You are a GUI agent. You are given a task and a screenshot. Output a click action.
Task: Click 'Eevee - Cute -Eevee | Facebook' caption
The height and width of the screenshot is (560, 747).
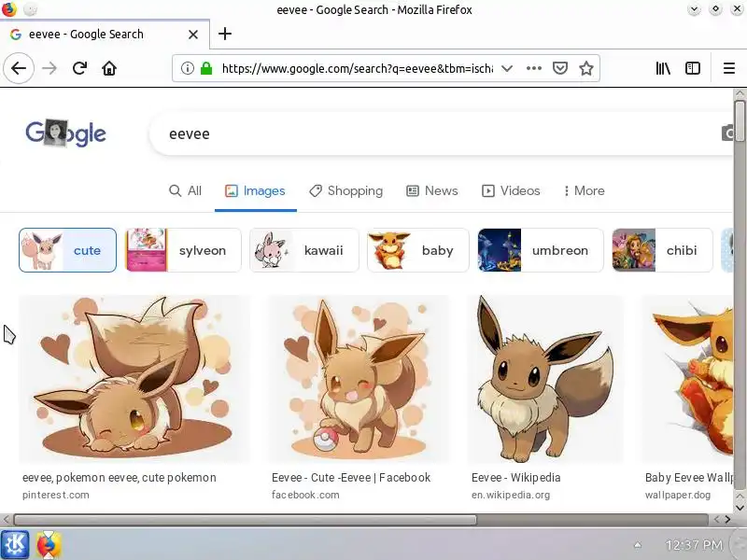tap(351, 478)
